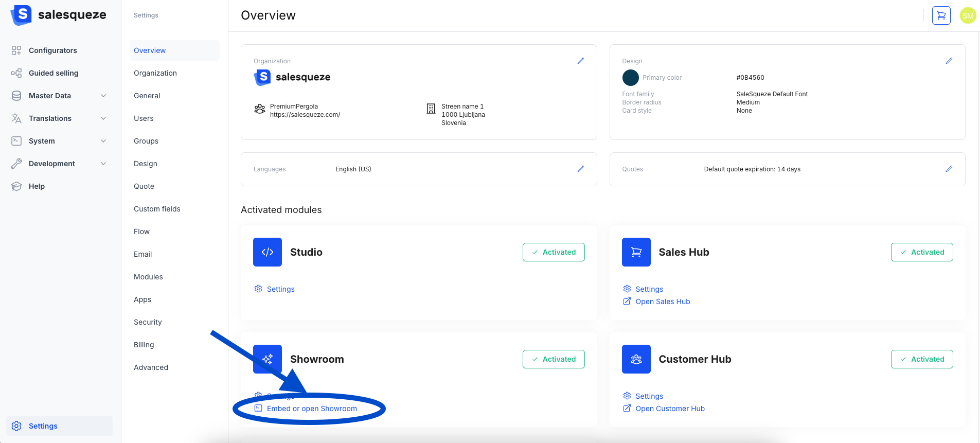Click the Customer Hub people module icon

(x=636, y=359)
